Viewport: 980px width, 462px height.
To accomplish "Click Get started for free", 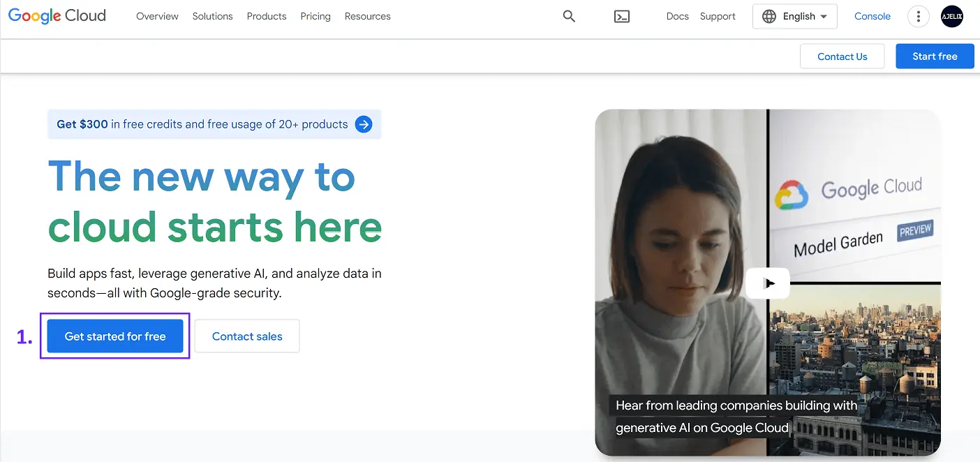I will click(x=115, y=336).
